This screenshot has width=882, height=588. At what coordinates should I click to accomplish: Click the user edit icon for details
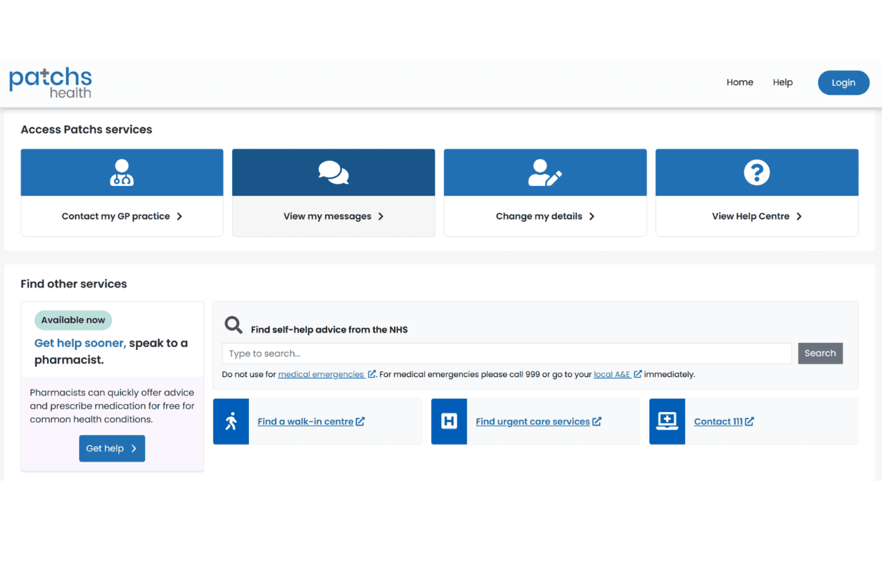pyautogui.click(x=545, y=172)
